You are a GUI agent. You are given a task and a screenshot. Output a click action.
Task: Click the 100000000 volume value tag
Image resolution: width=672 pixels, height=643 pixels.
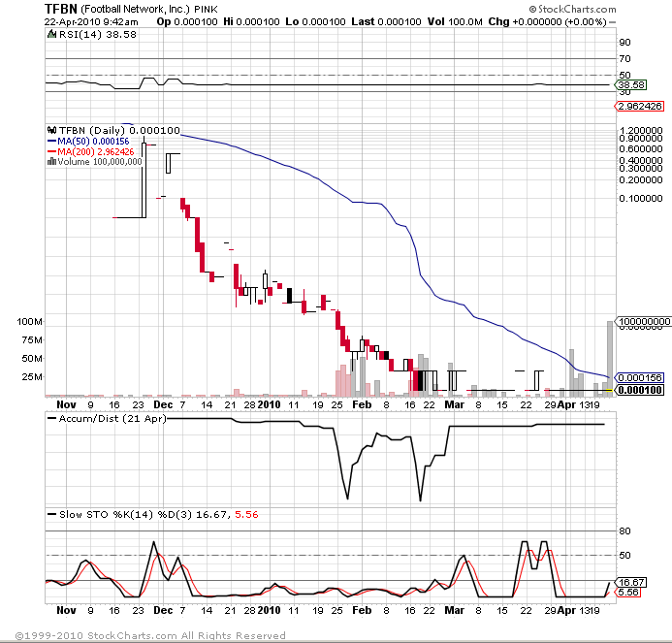pos(643,322)
